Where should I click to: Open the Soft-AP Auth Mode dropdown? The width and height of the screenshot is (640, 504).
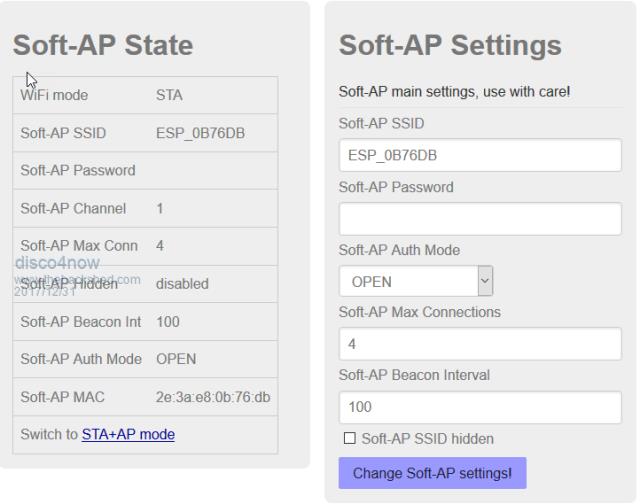(416, 282)
